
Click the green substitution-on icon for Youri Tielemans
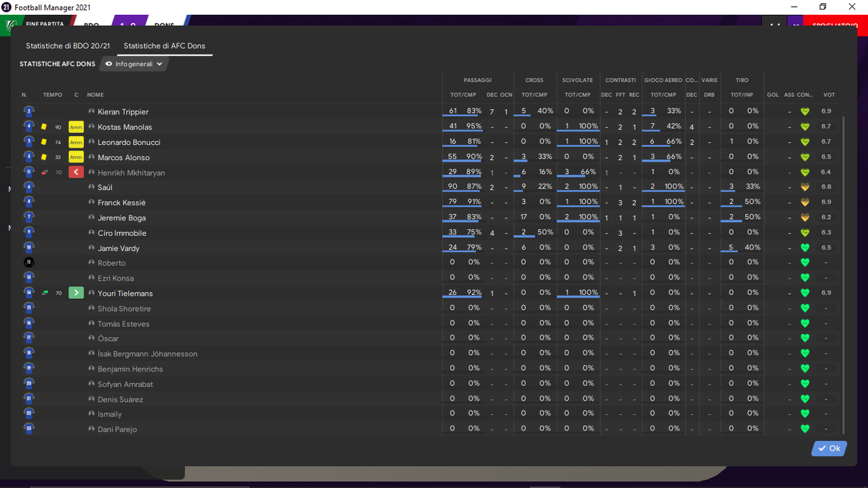tap(75, 293)
